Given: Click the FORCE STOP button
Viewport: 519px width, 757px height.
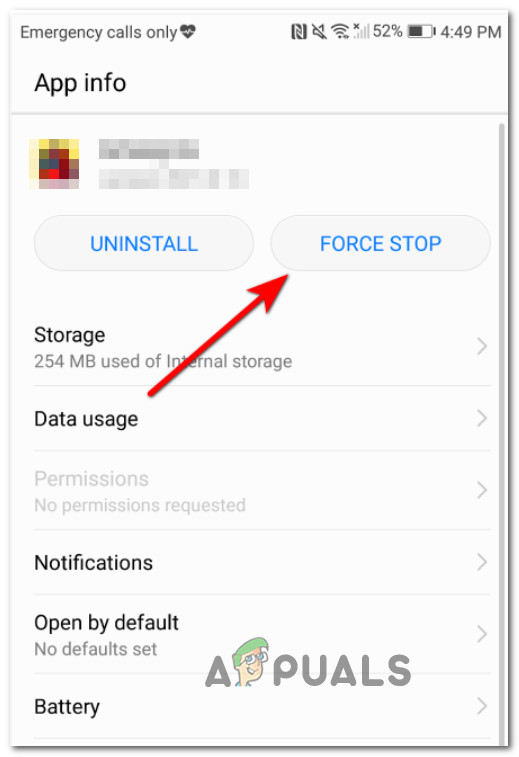Looking at the screenshot, I should (x=380, y=243).
